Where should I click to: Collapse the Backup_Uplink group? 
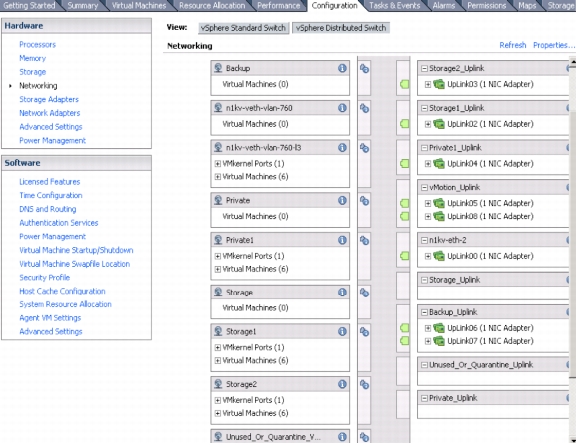click(424, 312)
